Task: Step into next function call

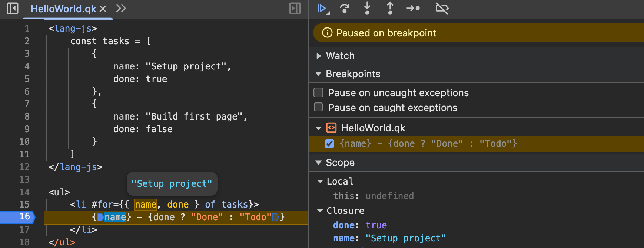Action: pyautogui.click(x=367, y=8)
